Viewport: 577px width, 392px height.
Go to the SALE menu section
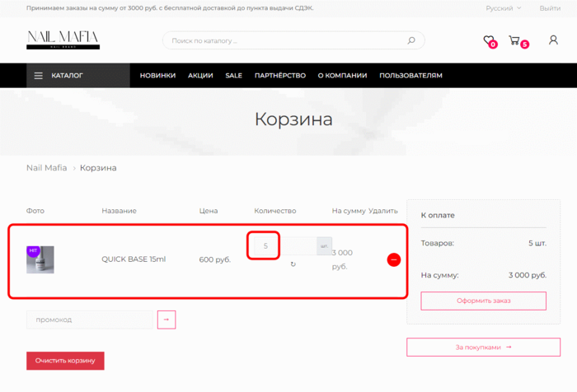click(x=233, y=76)
